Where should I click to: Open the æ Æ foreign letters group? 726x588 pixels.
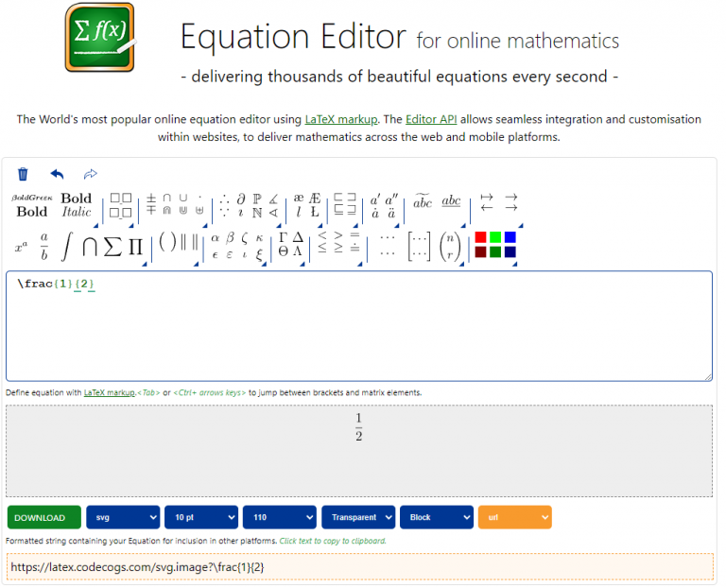(x=306, y=205)
